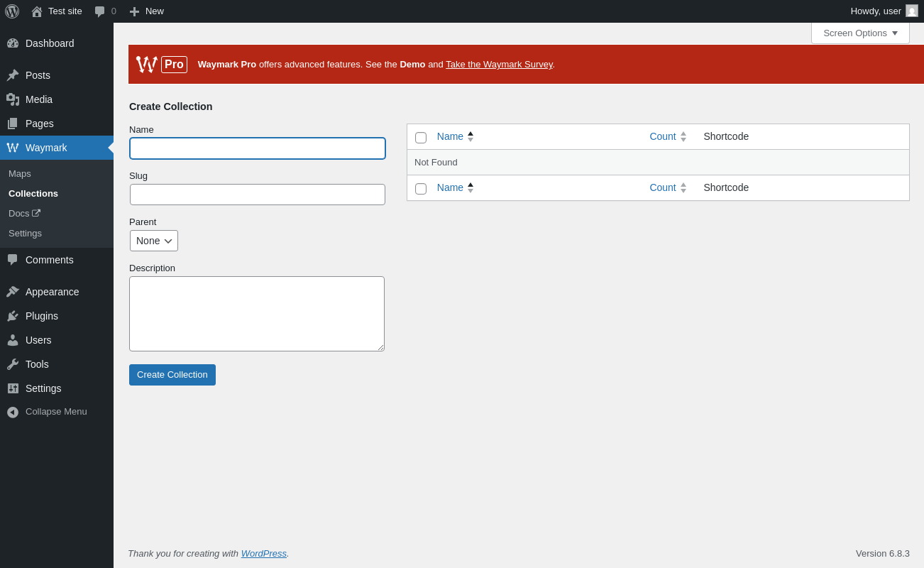This screenshot has height=568, width=924.
Task: Follow the WordPress link in the footer
Action: tap(264, 553)
